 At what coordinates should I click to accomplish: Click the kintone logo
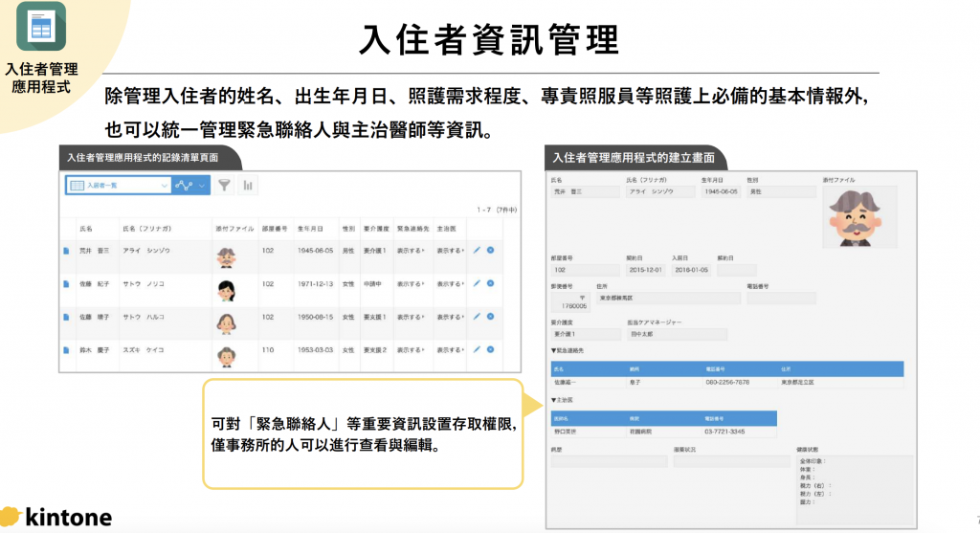pos(56,517)
